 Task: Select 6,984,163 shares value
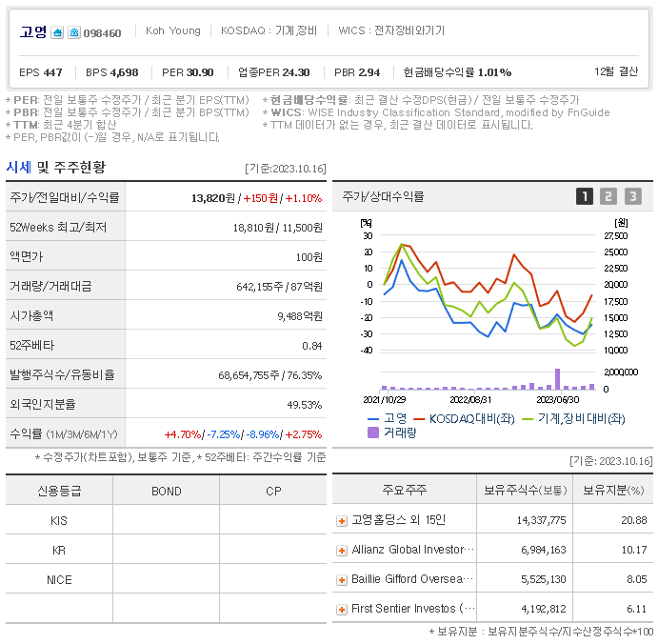pyautogui.click(x=544, y=550)
